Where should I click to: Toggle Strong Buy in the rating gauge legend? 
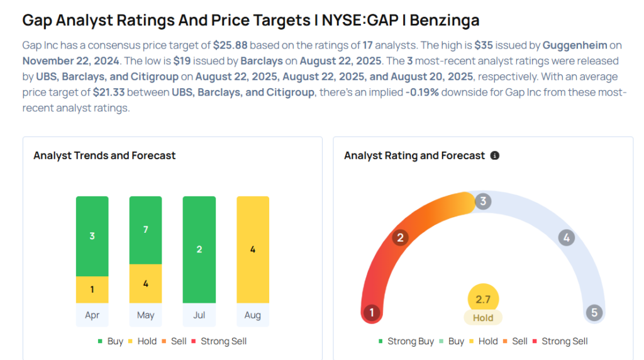coord(406,341)
